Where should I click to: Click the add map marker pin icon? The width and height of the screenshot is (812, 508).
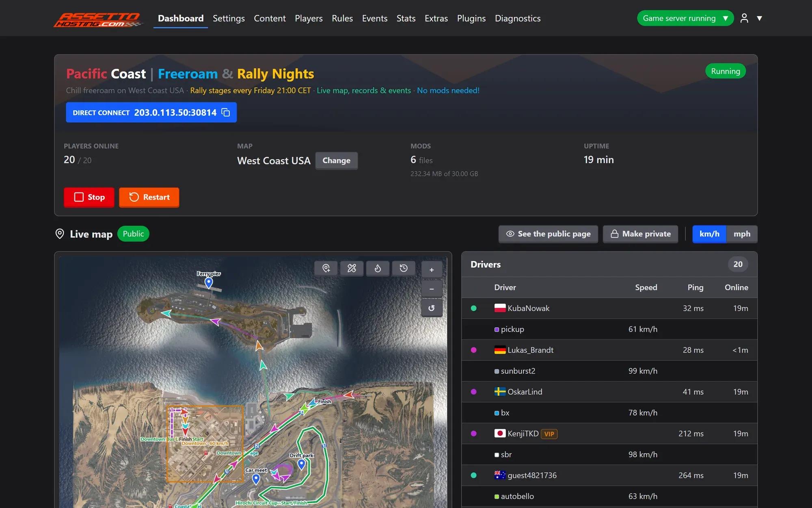pyautogui.click(x=326, y=268)
